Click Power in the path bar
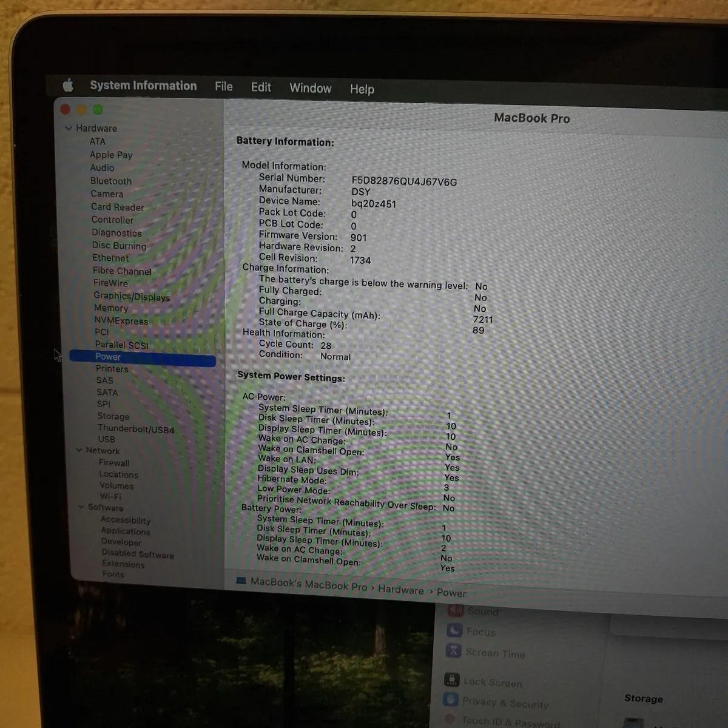The image size is (728, 728). [452, 593]
